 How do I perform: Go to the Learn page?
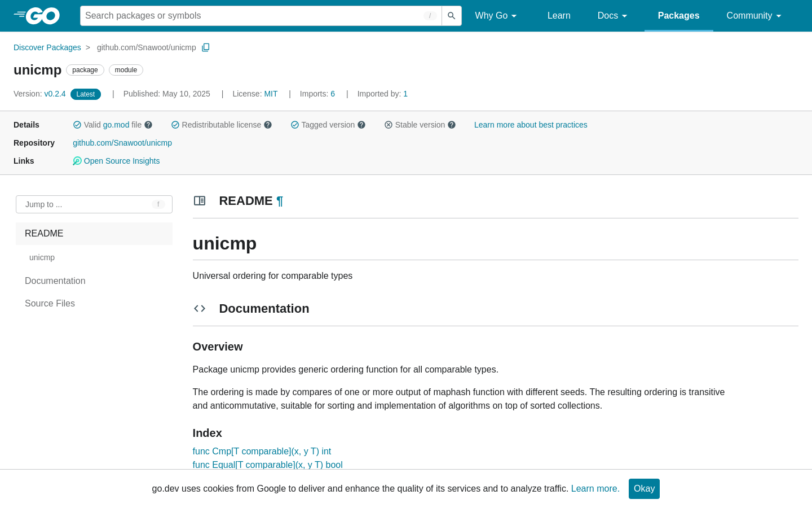(x=559, y=16)
